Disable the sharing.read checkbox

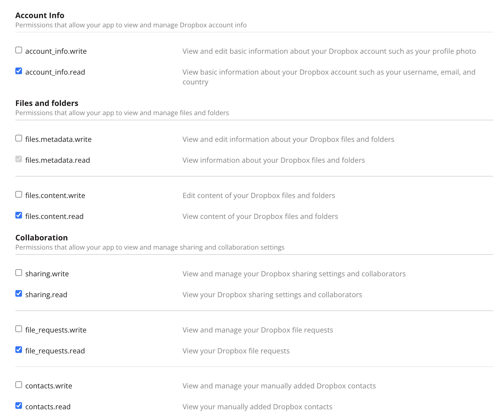pyautogui.click(x=19, y=294)
